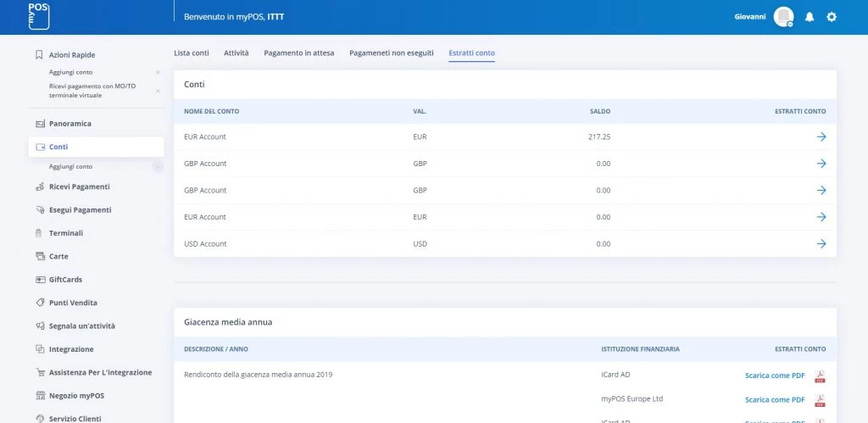Open the settings gear icon
The width and height of the screenshot is (868, 423).
832,17
